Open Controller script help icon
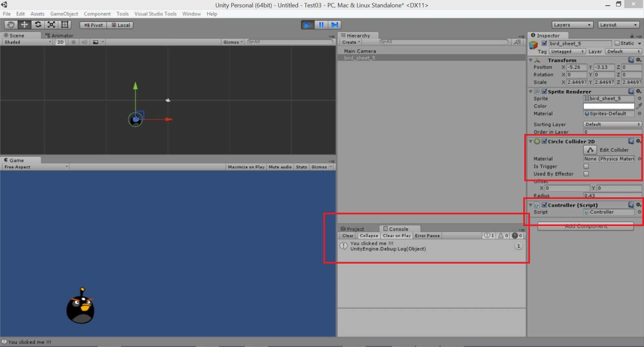This screenshot has height=347, width=644. click(x=631, y=205)
